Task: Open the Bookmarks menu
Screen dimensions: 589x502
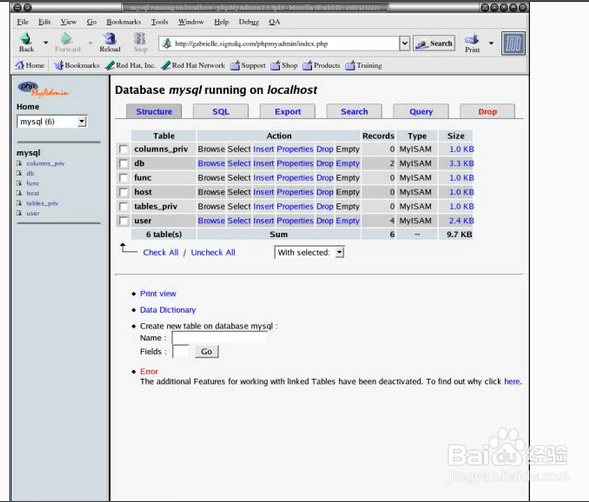Action: (x=124, y=22)
